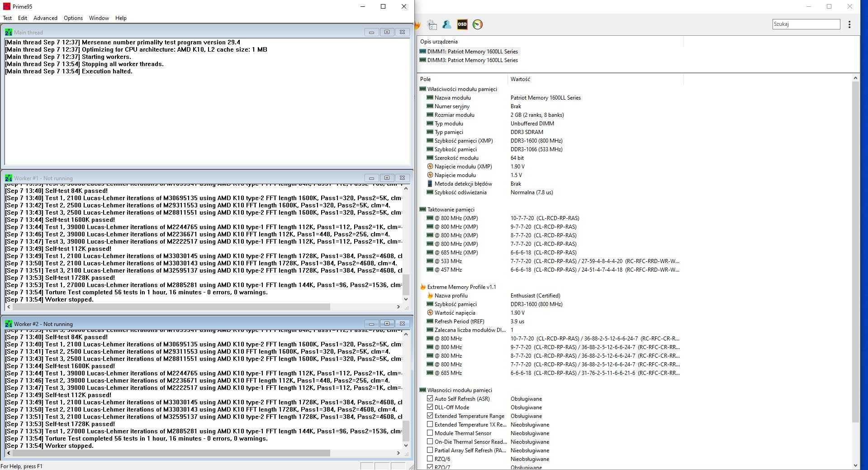
Task: Click the Opis urządzenia column header
Action: click(x=550, y=41)
